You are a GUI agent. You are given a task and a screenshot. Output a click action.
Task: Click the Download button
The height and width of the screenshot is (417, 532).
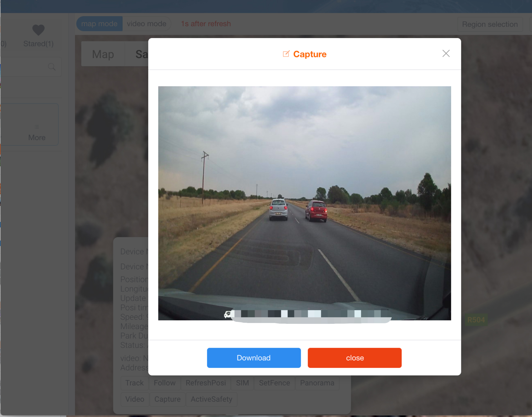point(253,358)
